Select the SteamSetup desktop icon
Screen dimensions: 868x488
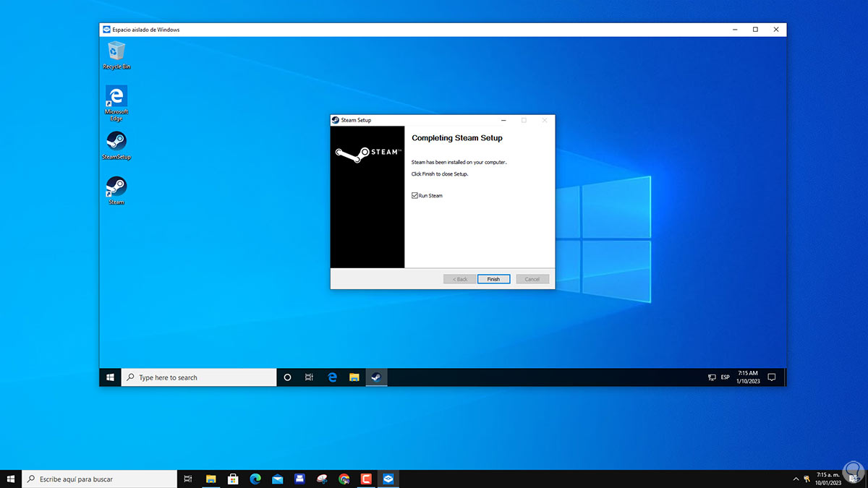pos(116,145)
